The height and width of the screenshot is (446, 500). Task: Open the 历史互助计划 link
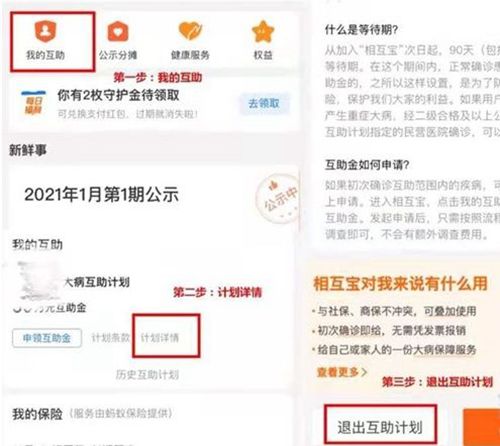click(x=147, y=375)
